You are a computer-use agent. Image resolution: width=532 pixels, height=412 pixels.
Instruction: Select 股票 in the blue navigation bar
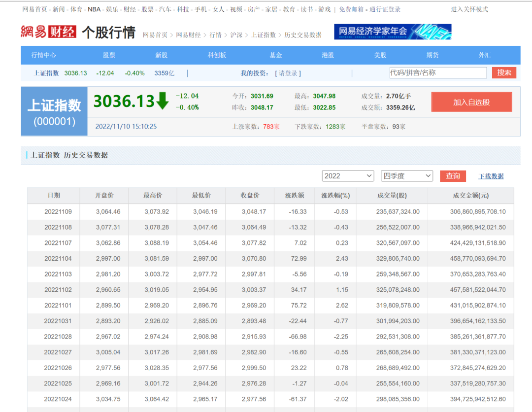point(109,55)
